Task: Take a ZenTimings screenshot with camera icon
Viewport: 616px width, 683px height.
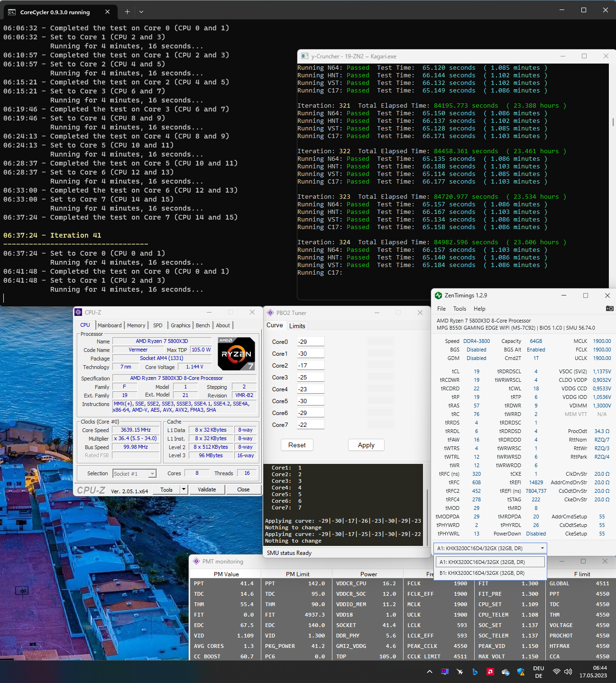Action: 609,308
